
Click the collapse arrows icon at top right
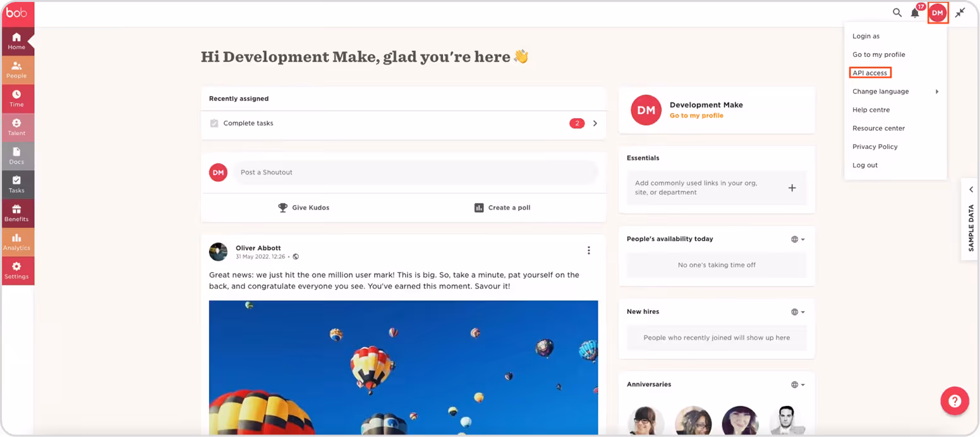point(960,13)
